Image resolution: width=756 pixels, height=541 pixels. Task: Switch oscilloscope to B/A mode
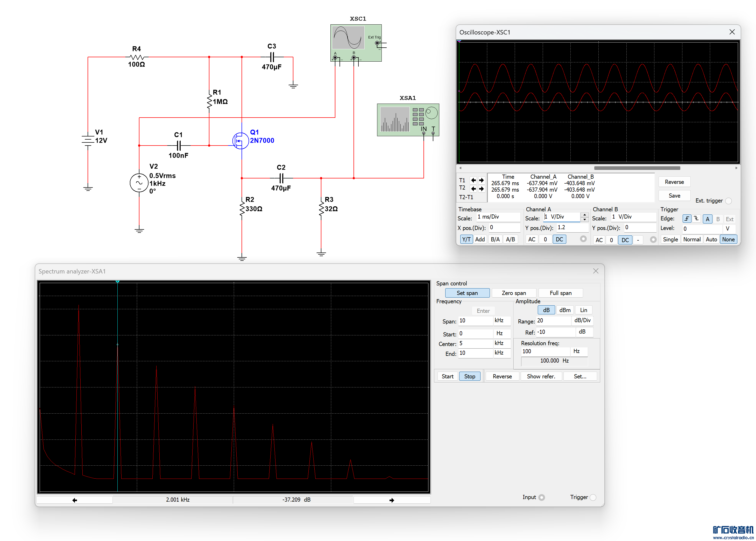(x=495, y=239)
